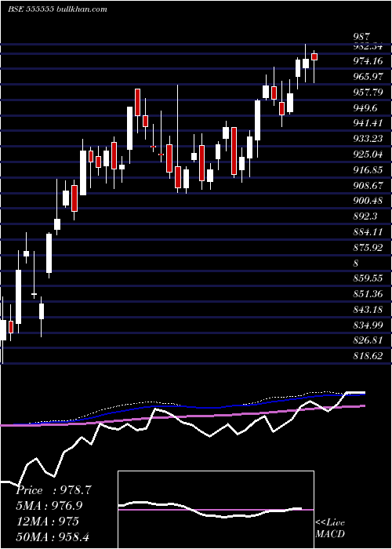This screenshot has height=549, width=392.
Task: Click the 826.81 price axis label
Action: pyautogui.click(x=368, y=340)
